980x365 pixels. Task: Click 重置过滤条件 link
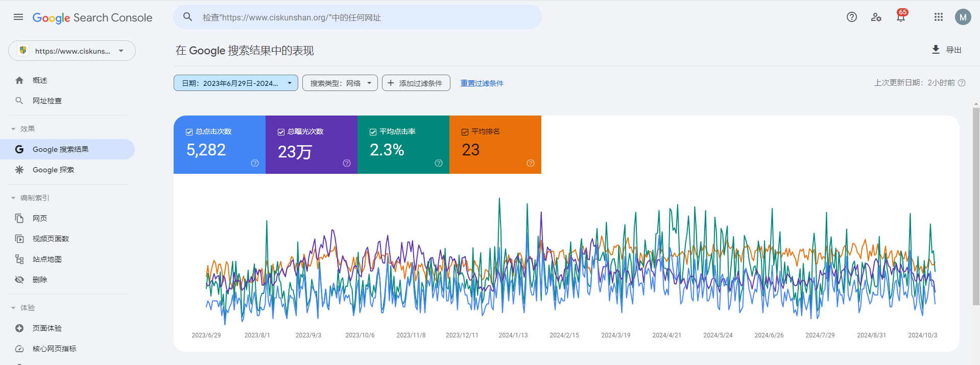tap(482, 83)
